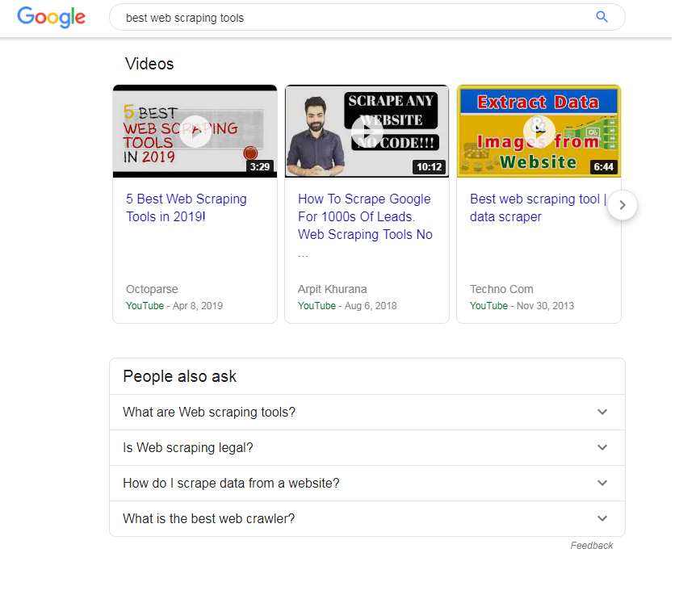Screen dimensions: 700x595
Task: Expand 'What are Web scraping tools?' question
Action: (x=601, y=412)
